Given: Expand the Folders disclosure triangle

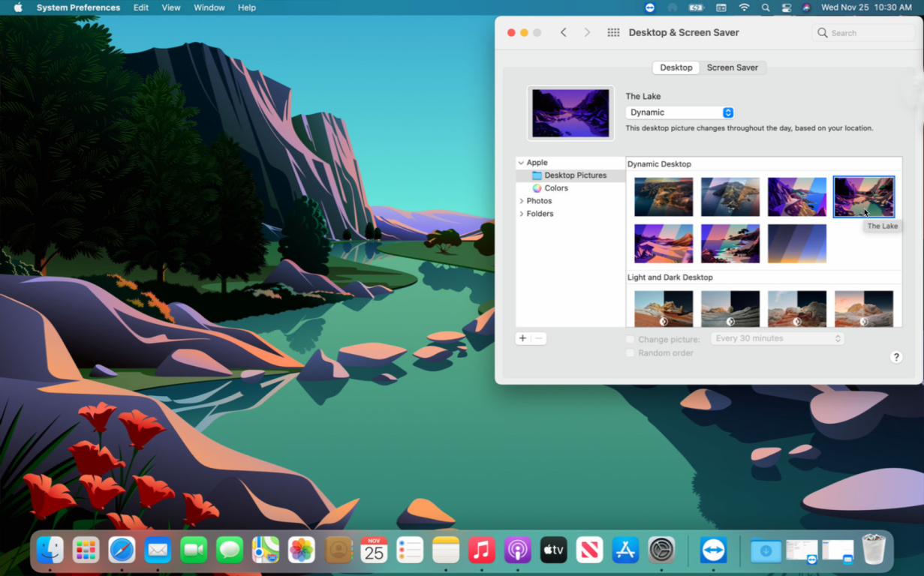Looking at the screenshot, I should pyautogui.click(x=522, y=214).
